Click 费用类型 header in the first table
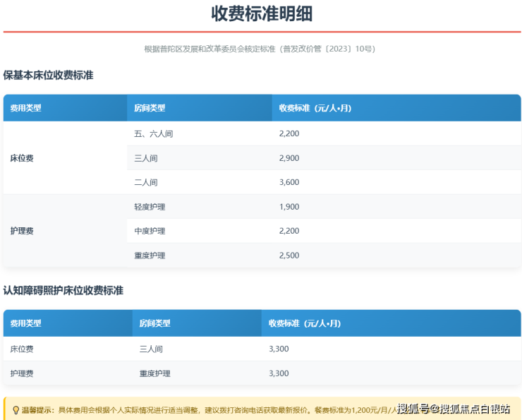 [x=26, y=108]
